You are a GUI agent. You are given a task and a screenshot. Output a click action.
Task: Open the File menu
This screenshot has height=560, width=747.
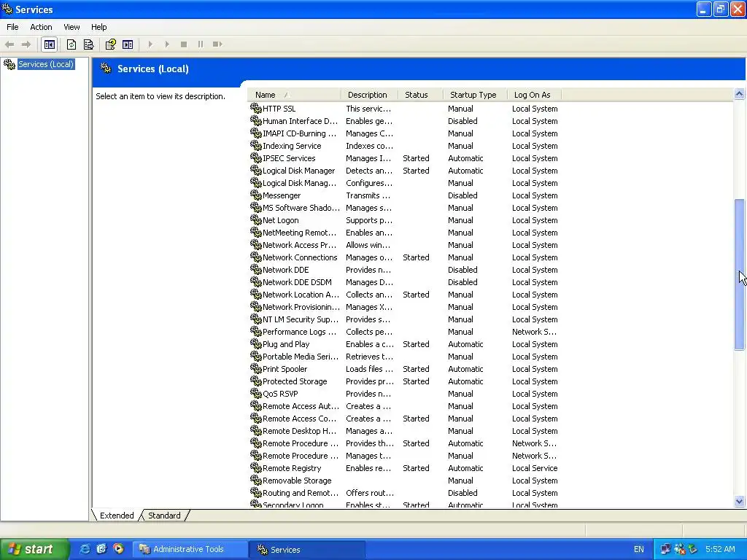tap(12, 27)
